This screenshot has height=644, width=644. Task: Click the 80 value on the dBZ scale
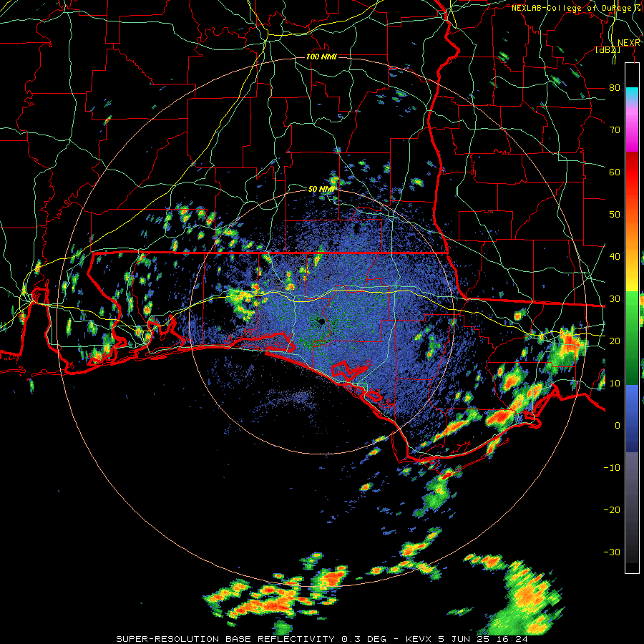point(615,88)
